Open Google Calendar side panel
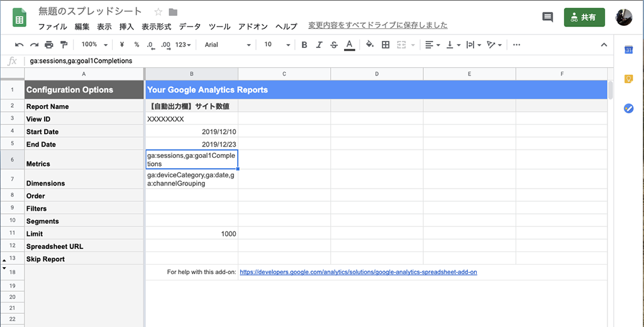 pos(628,50)
